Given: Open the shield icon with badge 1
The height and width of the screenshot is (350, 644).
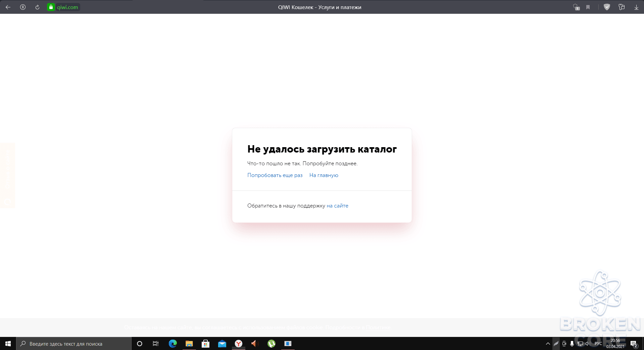Looking at the screenshot, I should click(576, 7).
